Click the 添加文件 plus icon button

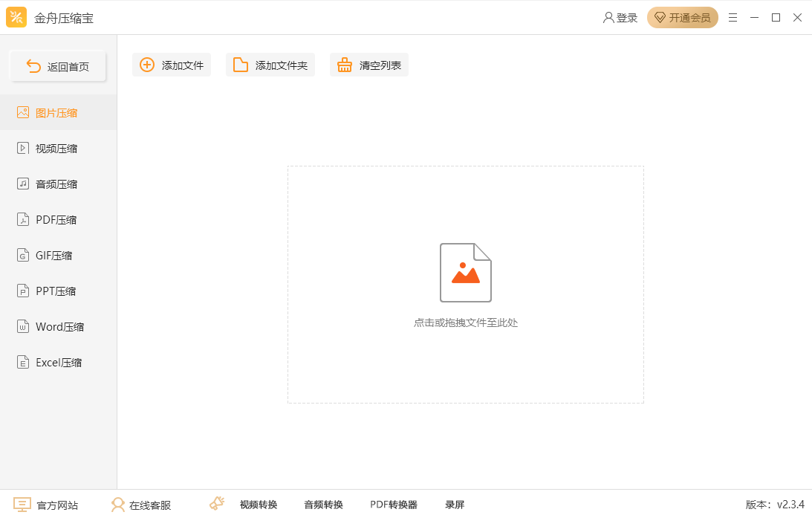(148, 65)
